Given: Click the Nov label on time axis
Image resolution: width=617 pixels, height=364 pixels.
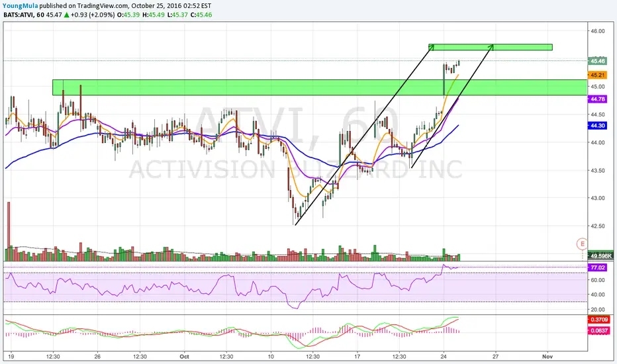Looking at the screenshot, I should 547,357.
